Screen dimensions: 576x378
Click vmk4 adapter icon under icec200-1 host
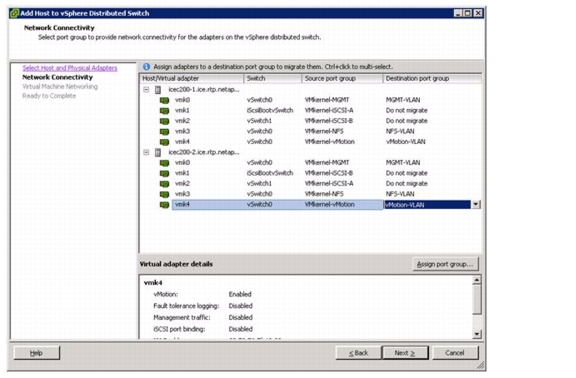pyautogui.click(x=164, y=142)
